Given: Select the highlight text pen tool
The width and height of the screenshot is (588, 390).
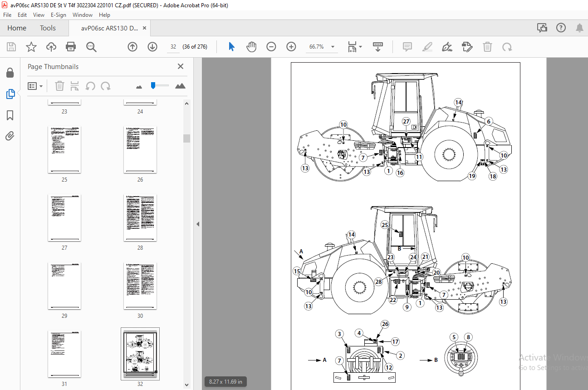Looking at the screenshot, I should pyautogui.click(x=427, y=47).
